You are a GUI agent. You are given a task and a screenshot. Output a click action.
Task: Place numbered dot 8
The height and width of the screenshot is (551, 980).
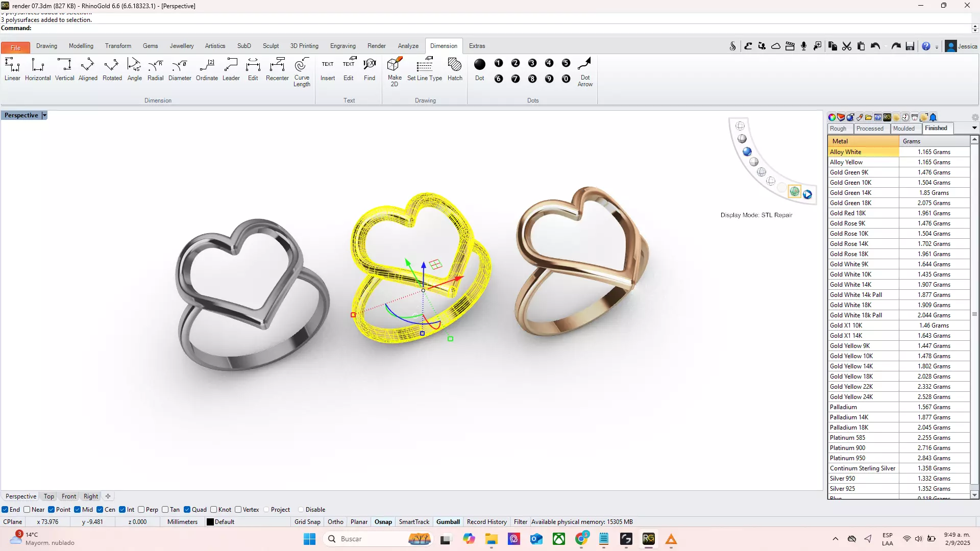coord(532,79)
